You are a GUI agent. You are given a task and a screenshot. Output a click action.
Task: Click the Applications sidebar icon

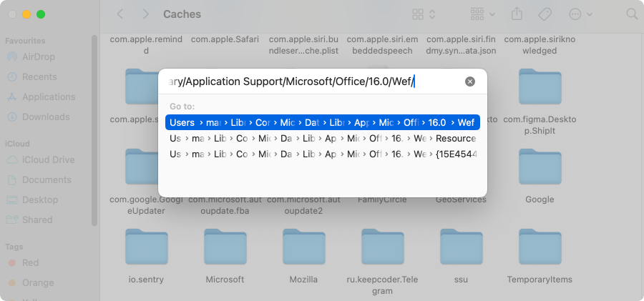tap(12, 97)
